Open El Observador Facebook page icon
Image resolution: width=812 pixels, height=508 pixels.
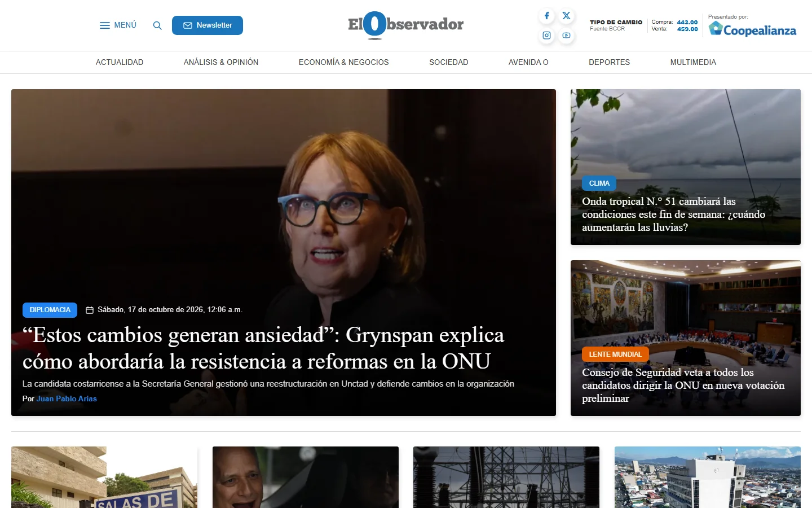click(x=546, y=16)
